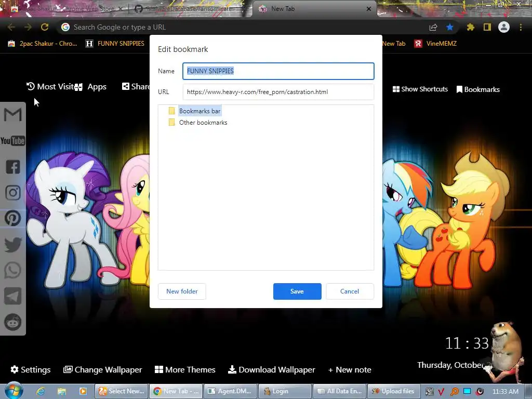Click the New folder button

tap(182, 291)
